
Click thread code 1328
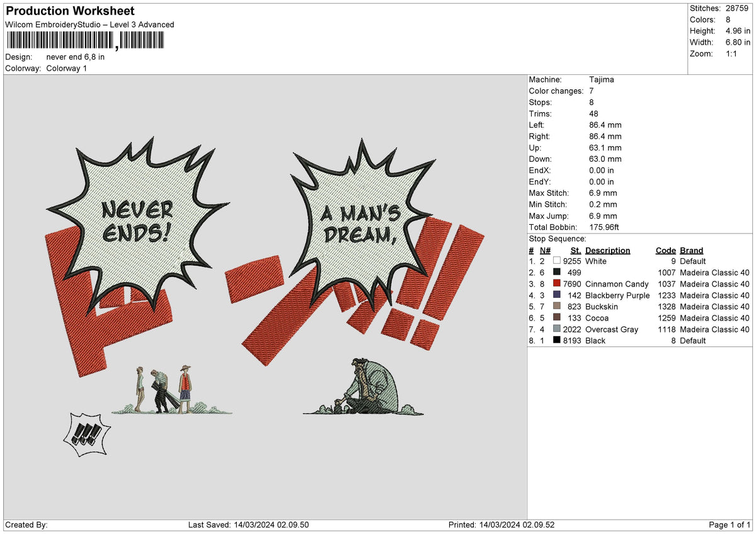[667, 307]
